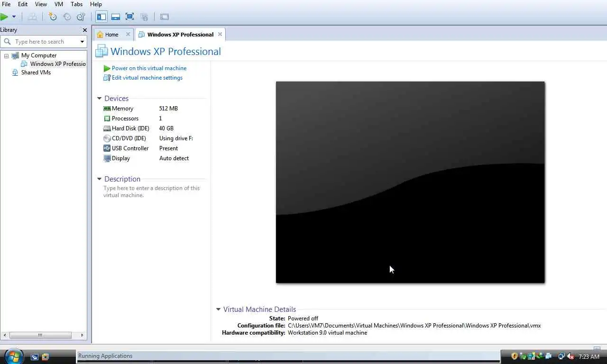607x364 pixels.
Task: Click the Memory device icon
Action: click(107, 109)
